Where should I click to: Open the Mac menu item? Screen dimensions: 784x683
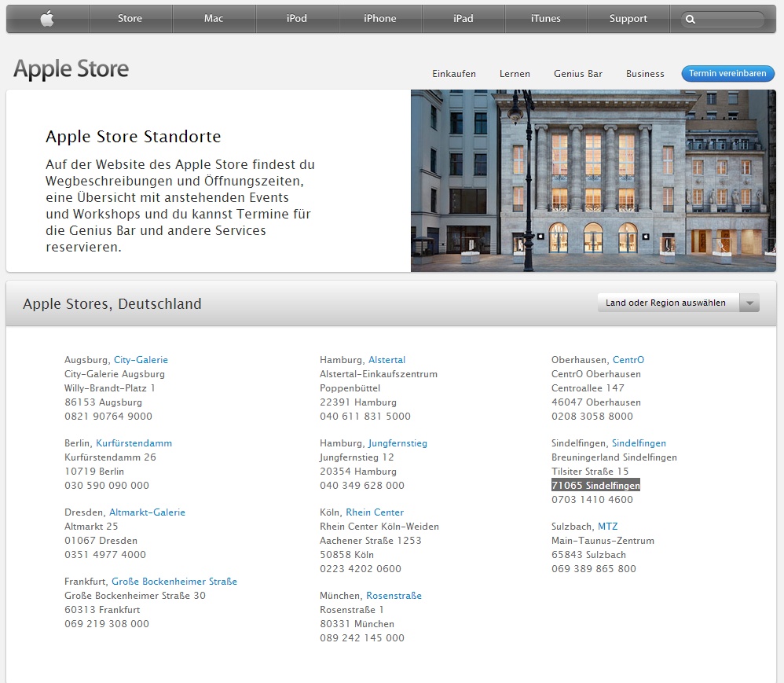point(214,19)
